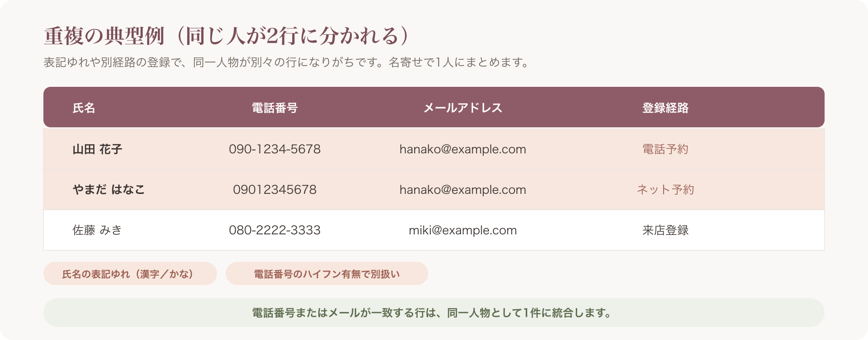The width and height of the screenshot is (868, 340).
Task: Click the 氏名の表記ゆれ（漢字／かな） tag
Action: tap(130, 274)
